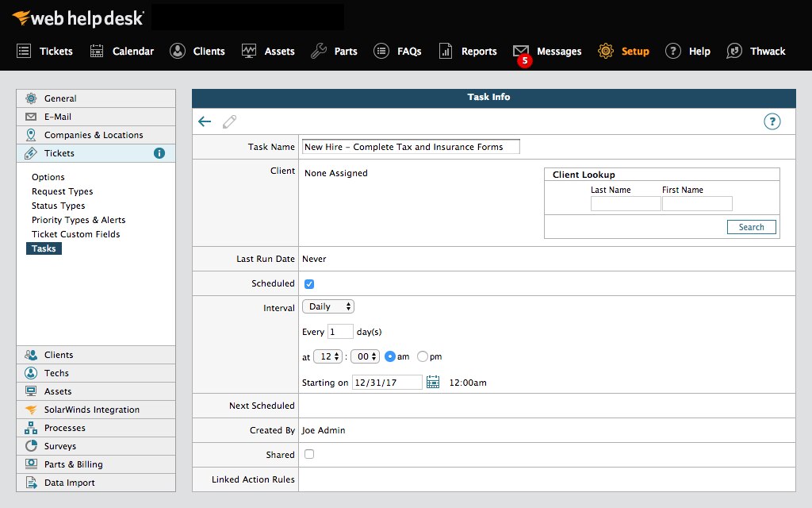The image size is (812, 508).
Task: Switch to the Setup menu
Action: coord(623,51)
